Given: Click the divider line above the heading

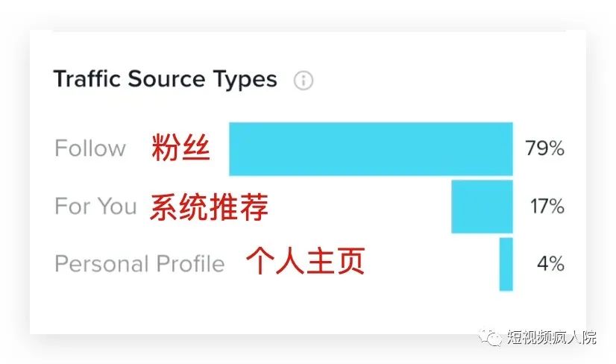Looking at the screenshot, I should [x=309, y=31].
